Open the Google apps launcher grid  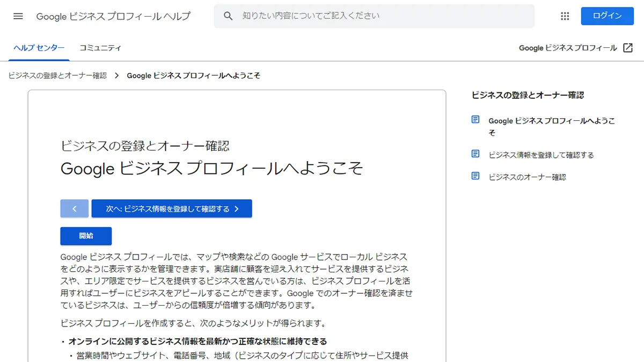(565, 16)
